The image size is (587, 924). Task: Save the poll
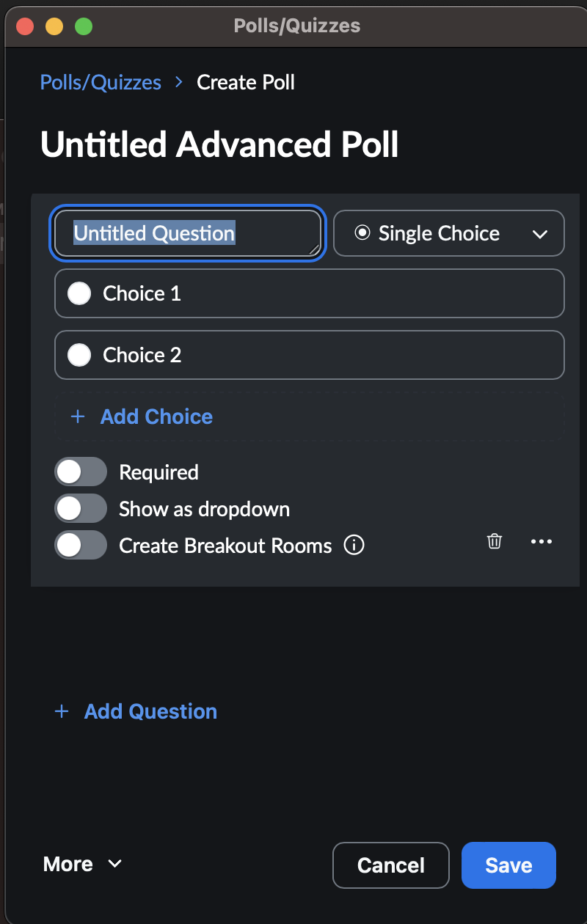(x=508, y=865)
